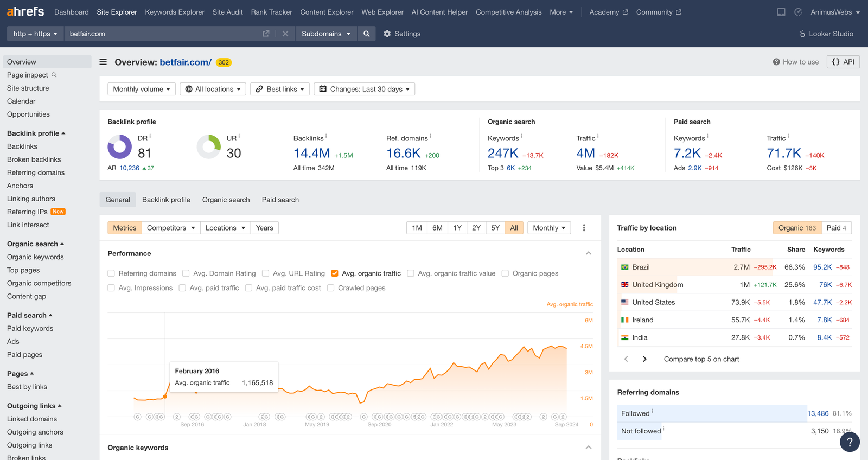Open the Monthly granularity dropdown
The width and height of the screenshot is (868, 460).
coord(549,228)
